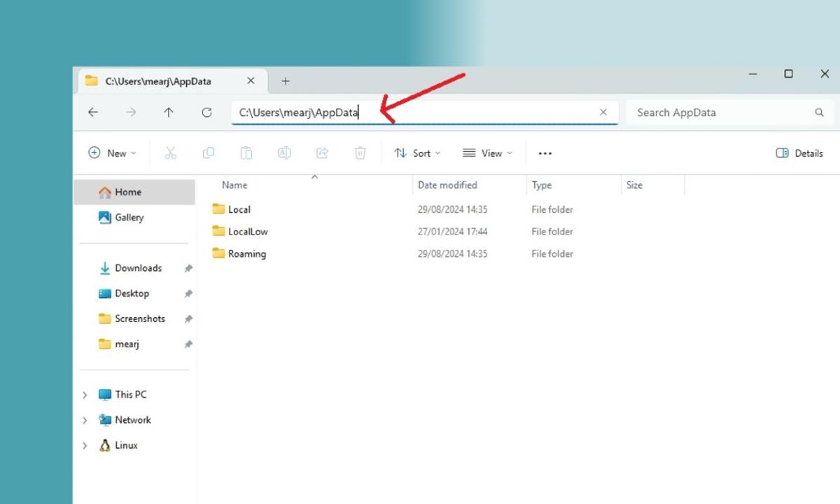The image size is (840, 504).
Task: Click the Copy icon
Action: click(208, 153)
